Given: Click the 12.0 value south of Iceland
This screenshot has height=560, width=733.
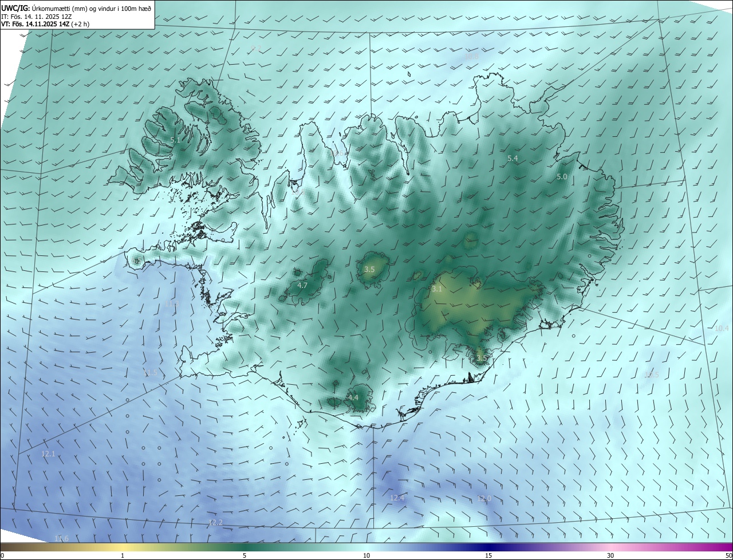Looking at the screenshot, I should [484, 499].
